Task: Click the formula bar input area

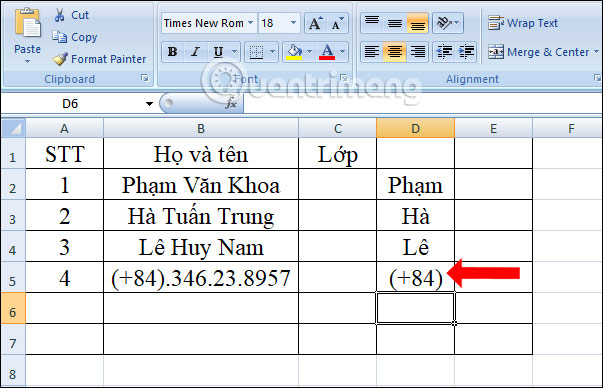Action: pos(423,103)
